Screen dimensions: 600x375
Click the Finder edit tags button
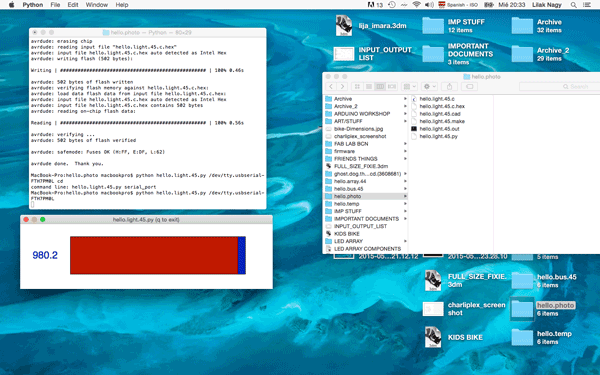click(x=469, y=86)
